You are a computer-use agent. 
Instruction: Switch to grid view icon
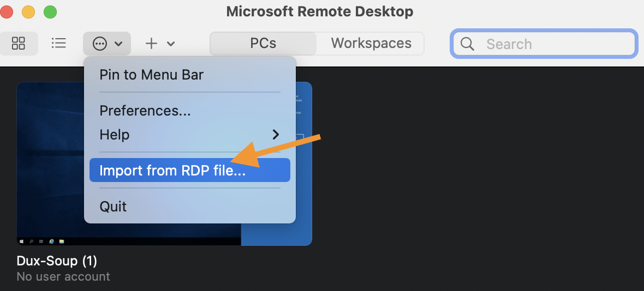pos(19,44)
